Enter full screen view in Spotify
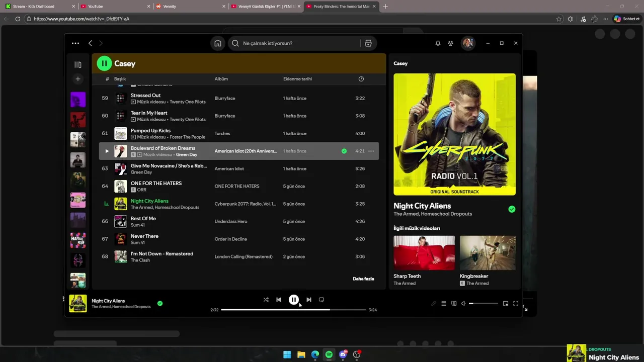 point(516,304)
